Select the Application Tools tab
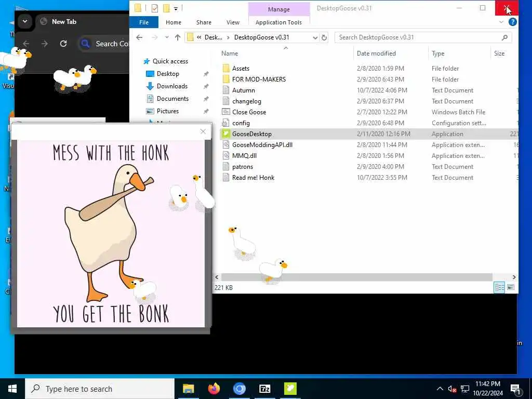Viewport: 532px width, 399px height. tap(278, 22)
